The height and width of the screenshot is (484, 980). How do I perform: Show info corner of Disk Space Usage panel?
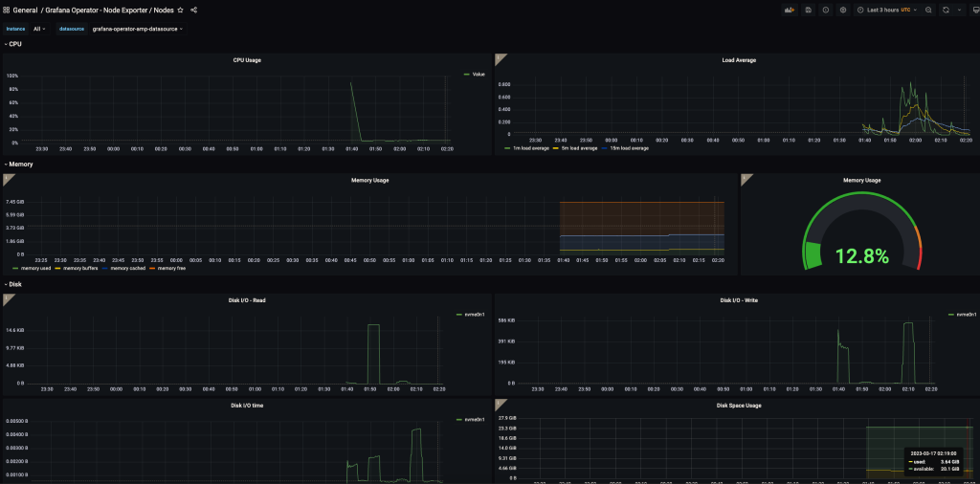(498, 403)
